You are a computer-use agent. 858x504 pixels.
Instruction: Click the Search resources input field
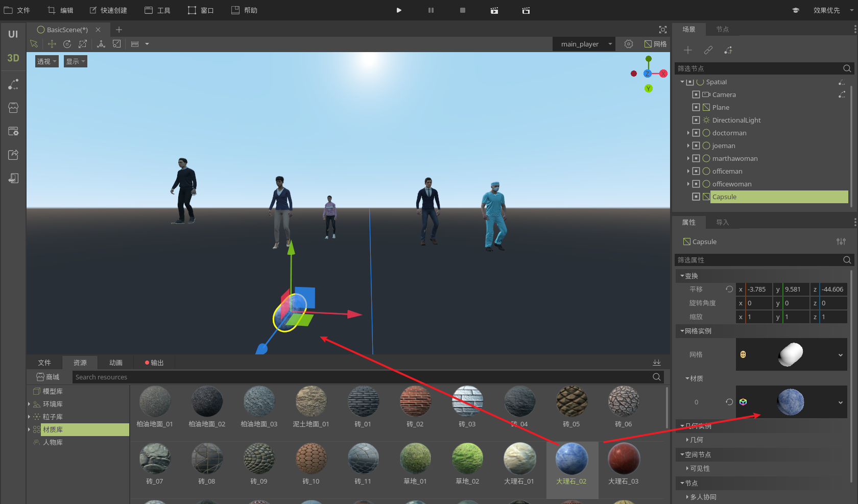362,377
